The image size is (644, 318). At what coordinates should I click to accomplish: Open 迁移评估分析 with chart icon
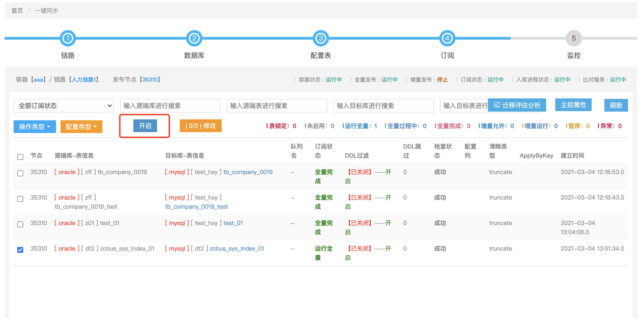coord(517,105)
